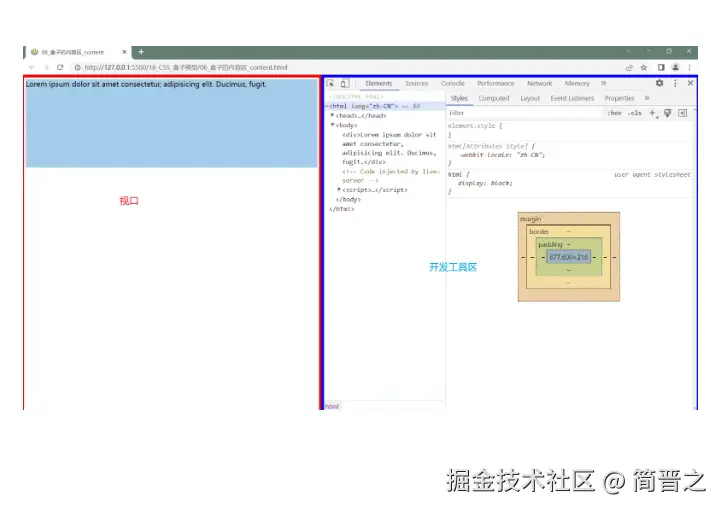This screenshot has height=511, width=723.
Task: Select the div Lorem ipsum node
Action: point(389,148)
